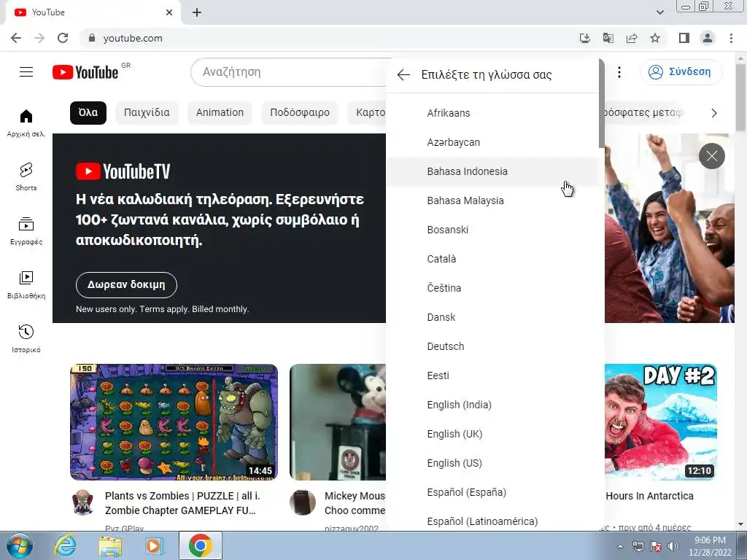Viewport: 747px width, 560px height.
Task: Choose Deutsch language
Action: [x=492, y=346]
